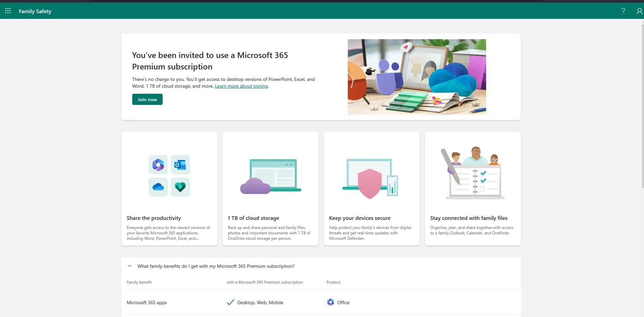The height and width of the screenshot is (317, 644).
Task: Open the help question mark icon
Action: coord(623,11)
